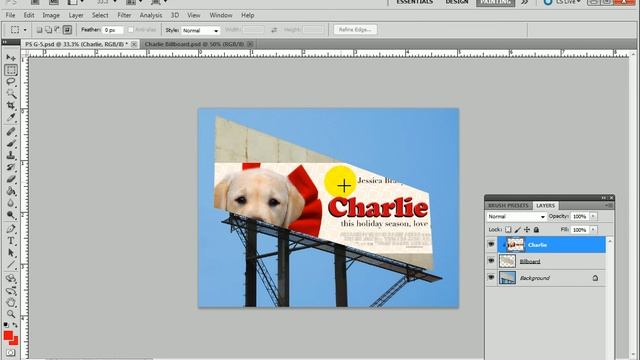Select the Line tool
Screen dimensions: 640x360
click(x=11, y=265)
